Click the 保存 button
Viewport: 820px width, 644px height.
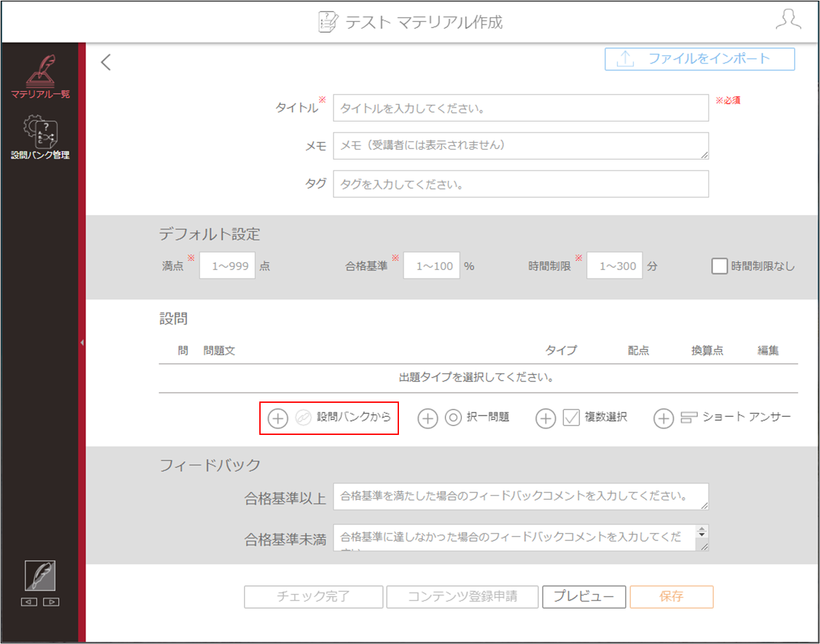[671, 597]
